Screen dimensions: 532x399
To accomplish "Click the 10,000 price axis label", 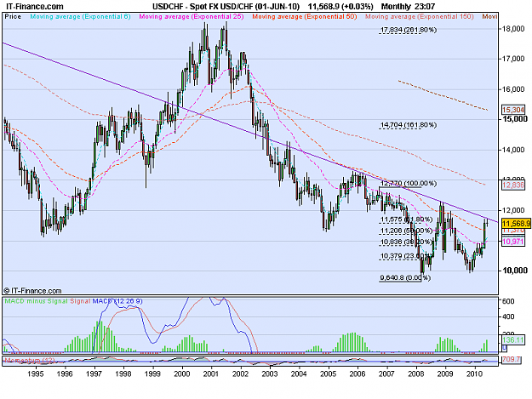I will pos(515,271).
